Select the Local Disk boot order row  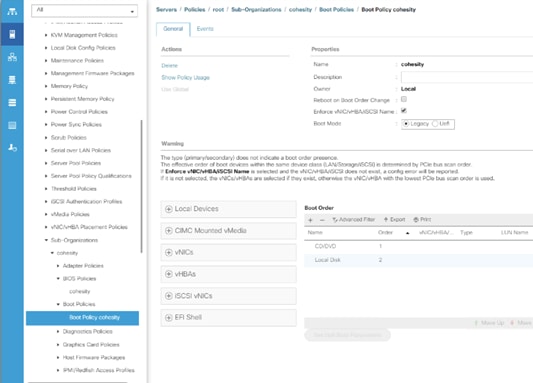[x=418, y=260]
